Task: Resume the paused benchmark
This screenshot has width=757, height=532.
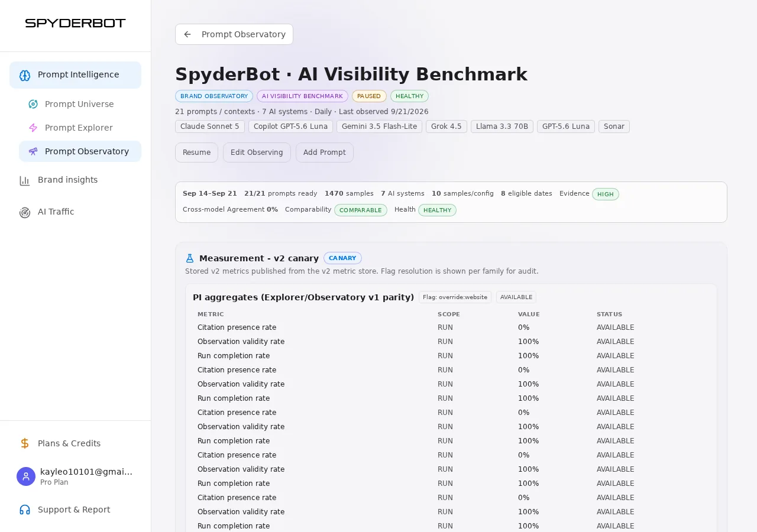Action: pos(196,153)
